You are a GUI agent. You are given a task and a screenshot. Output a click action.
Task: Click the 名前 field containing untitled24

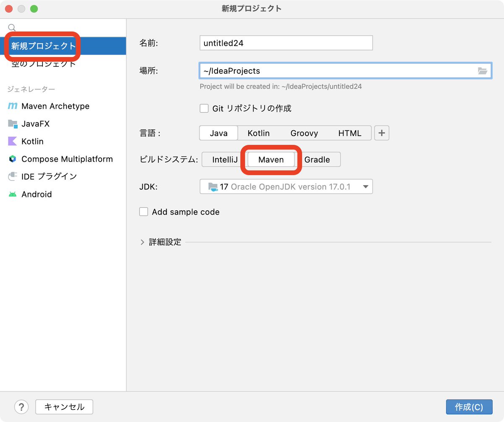(286, 43)
